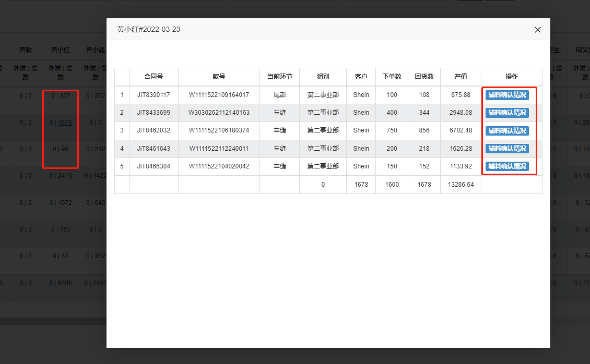
Task: Open 辅料确认情况 for contract JIT8390117
Action: [507, 95]
